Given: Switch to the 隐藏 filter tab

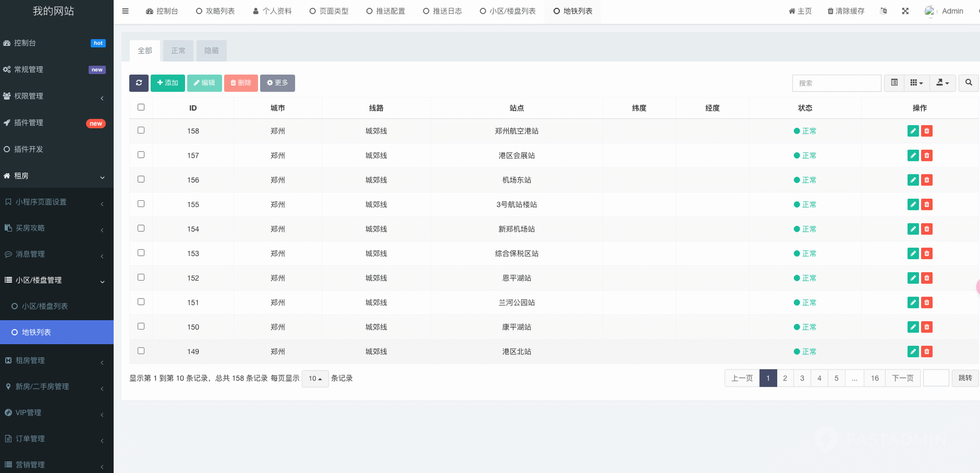Looking at the screenshot, I should coord(211,51).
